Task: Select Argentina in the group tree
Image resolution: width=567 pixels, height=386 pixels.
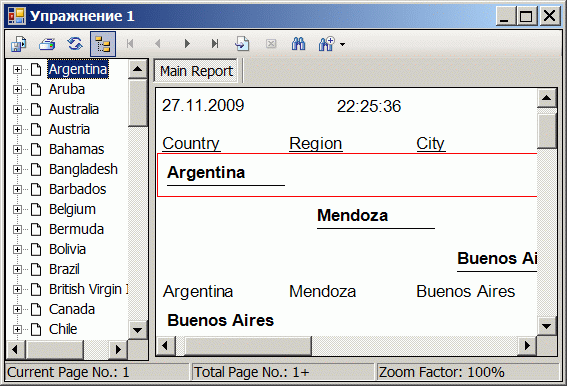Action: (78, 69)
